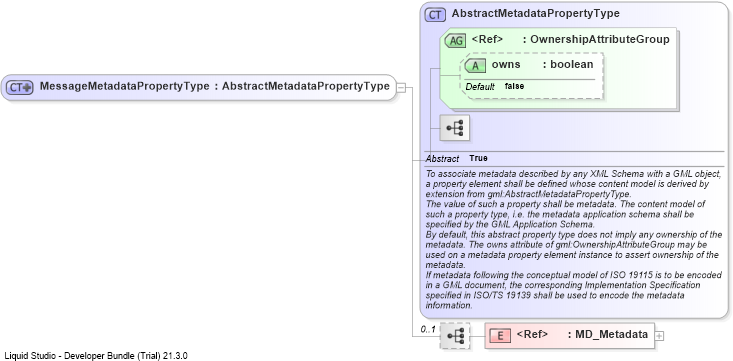The width and height of the screenshot is (733, 361).
Task: Select the OwnershipAttributeGroup reference label
Action: pyautogui.click(x=600, y=40)
